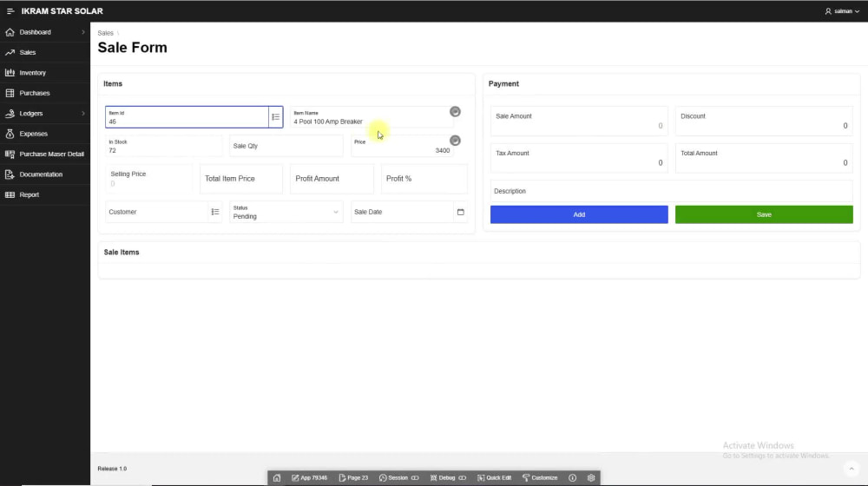This screenshot has width=868, height=486.
Task: Click the In Stock field
Action: [164, 146]
